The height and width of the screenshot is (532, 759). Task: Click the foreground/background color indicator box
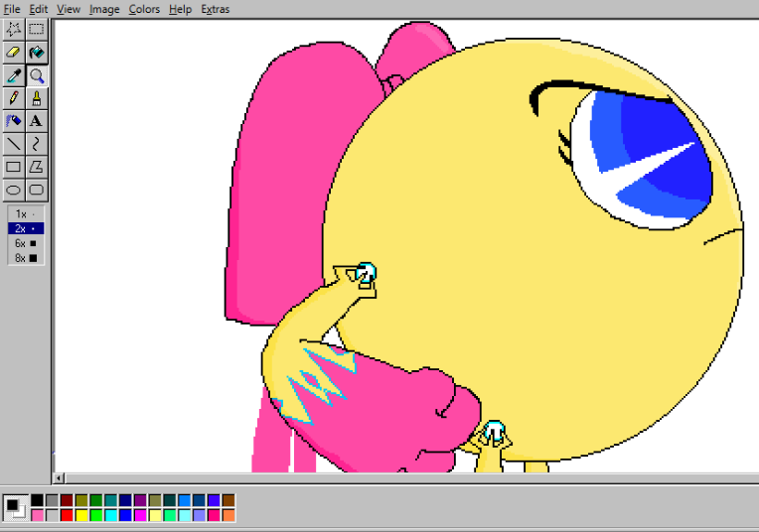coord(16,508)
